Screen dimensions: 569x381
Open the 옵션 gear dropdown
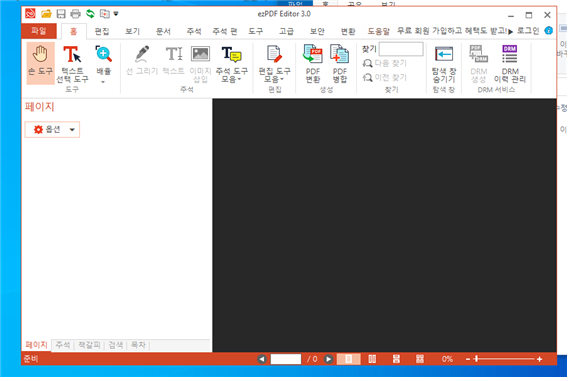click(52, 130)
